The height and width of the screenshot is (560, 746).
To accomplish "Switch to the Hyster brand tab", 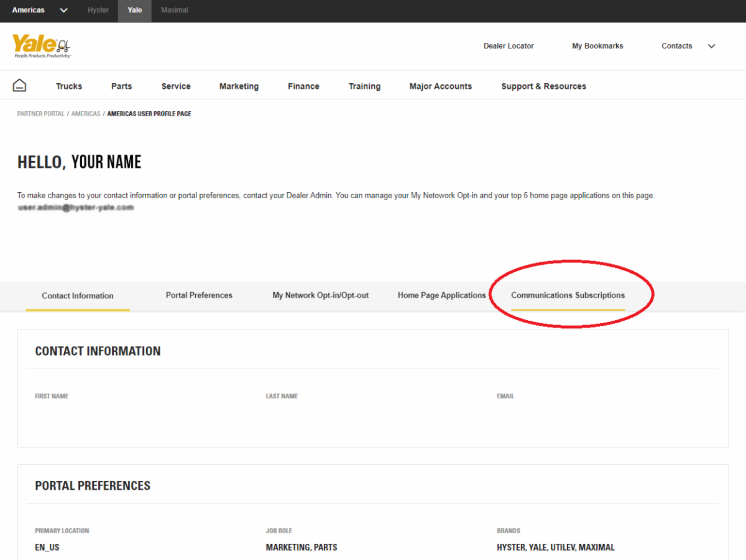I will (x=98, y=10).
